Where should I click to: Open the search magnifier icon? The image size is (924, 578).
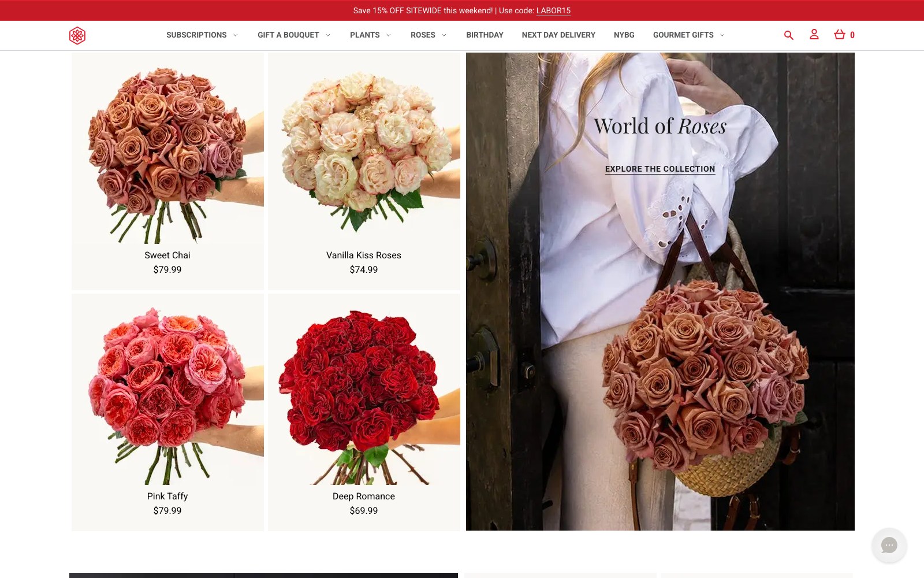[x=788, y=35]
